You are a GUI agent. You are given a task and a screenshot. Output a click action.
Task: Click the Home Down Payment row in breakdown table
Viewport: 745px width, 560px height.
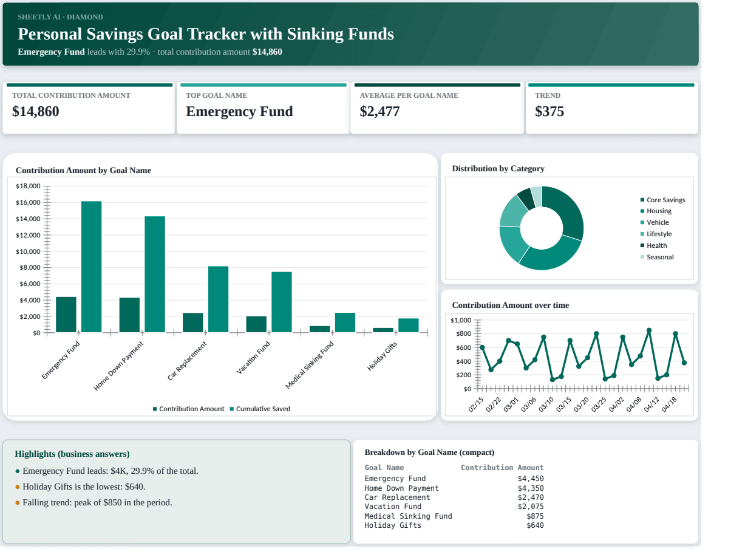(454, 488)
